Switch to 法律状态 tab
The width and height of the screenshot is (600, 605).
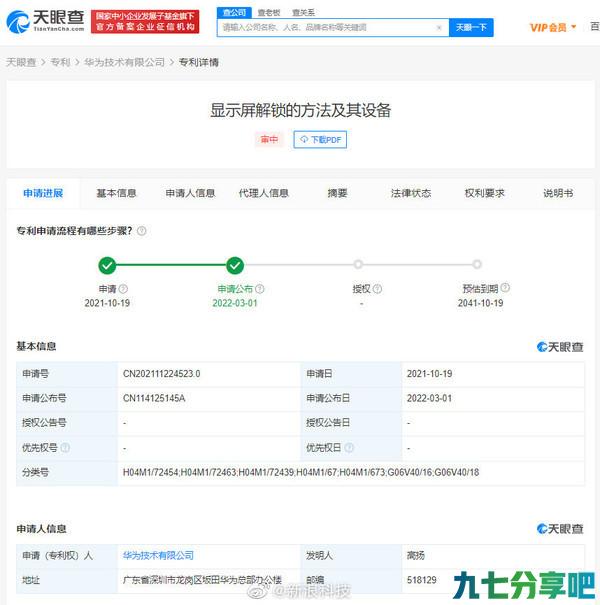point(411,193)
